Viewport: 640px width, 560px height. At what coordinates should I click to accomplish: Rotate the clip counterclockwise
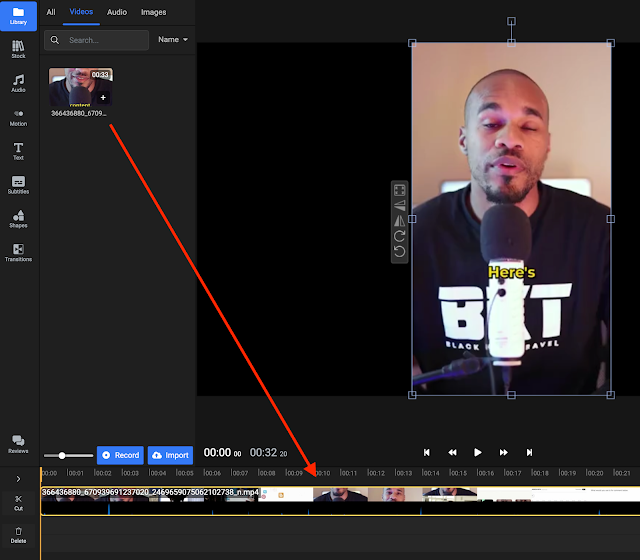pyautogui.click(x=400, y=251)
